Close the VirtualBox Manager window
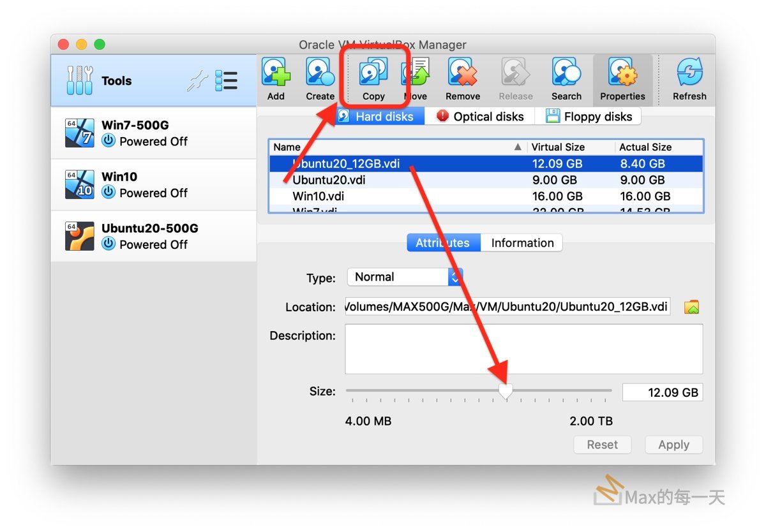This screenshot has width=766, height=532. (63, 45)
